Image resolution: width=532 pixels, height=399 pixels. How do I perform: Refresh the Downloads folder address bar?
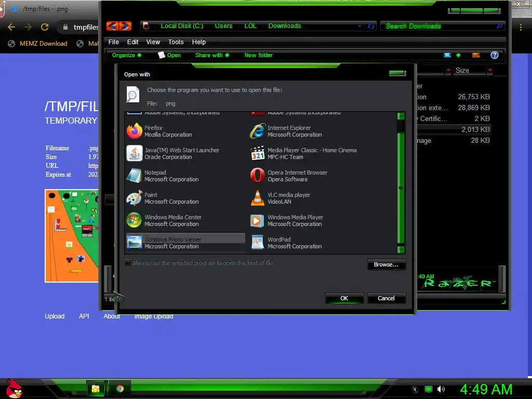pos(371,26)
